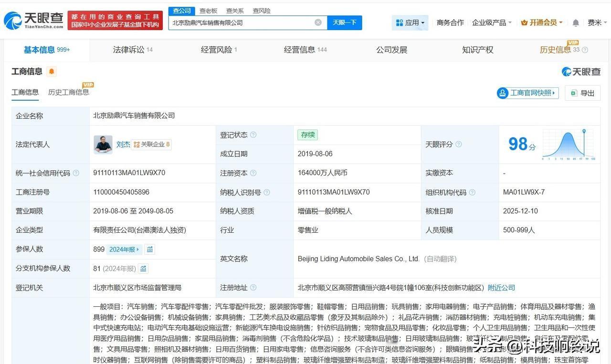Click registration number 110000450405896

[121, 192]
